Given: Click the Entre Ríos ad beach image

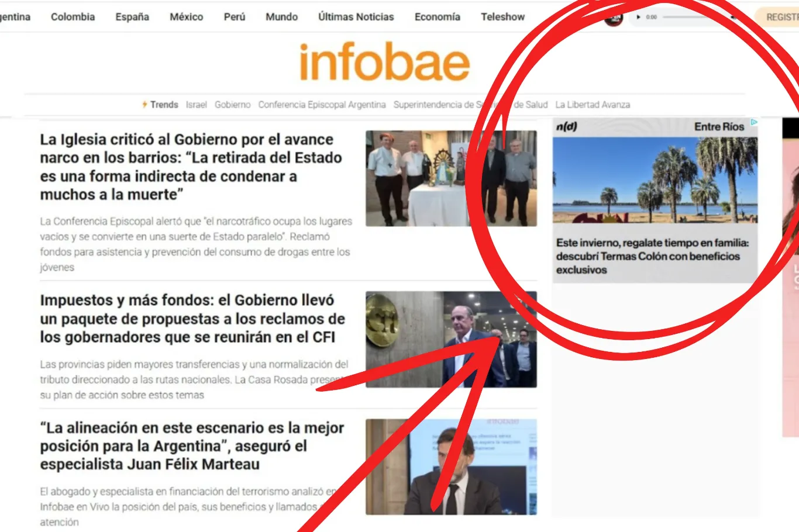Looking at the screenshot, I should [655, 180].
